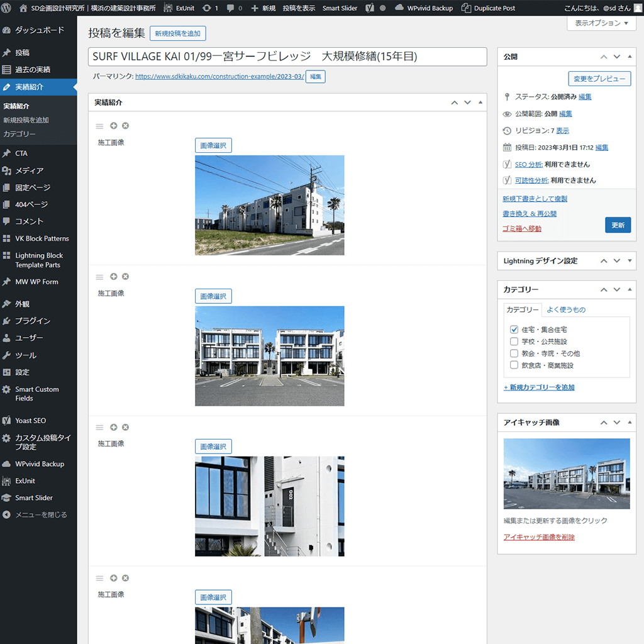This screenshot has height=644, width=644.
Task: Show revisions via リビジョン 表示 link
Action: coord(563,131)
